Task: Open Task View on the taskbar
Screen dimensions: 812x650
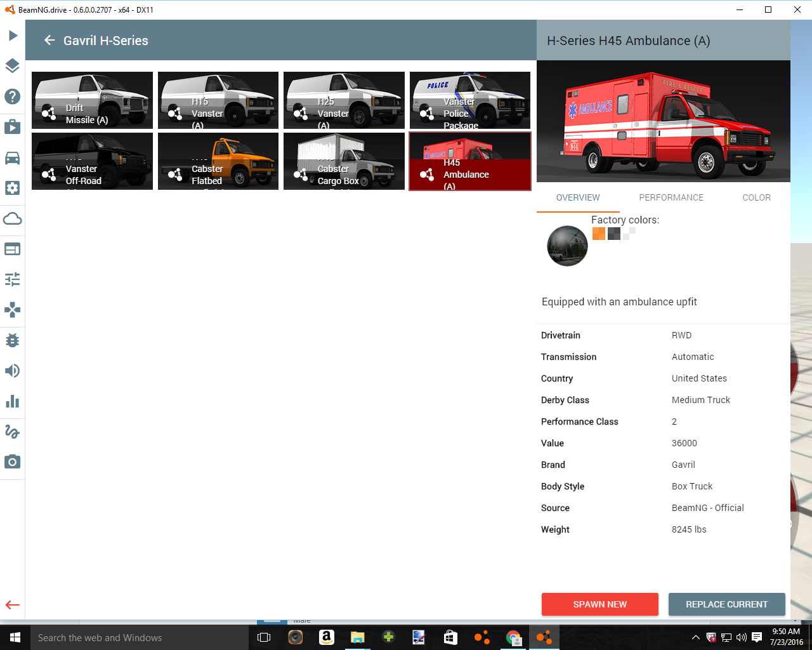Action: pos(264,637)
